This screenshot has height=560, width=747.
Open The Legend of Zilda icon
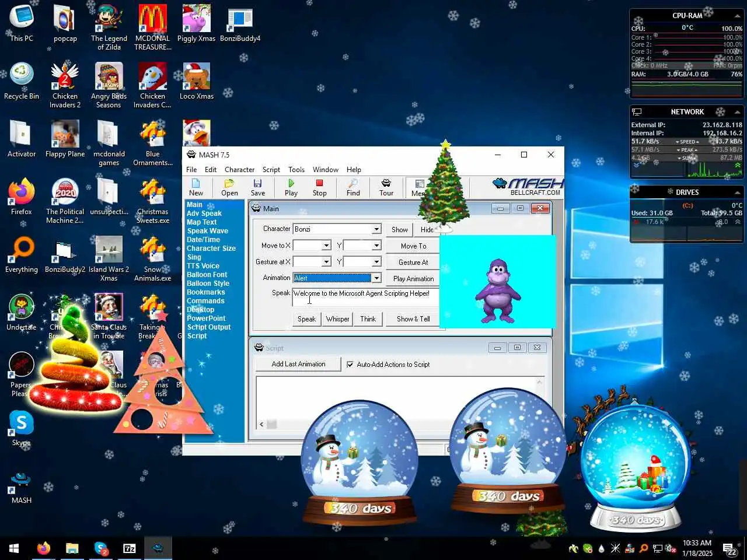109,28
